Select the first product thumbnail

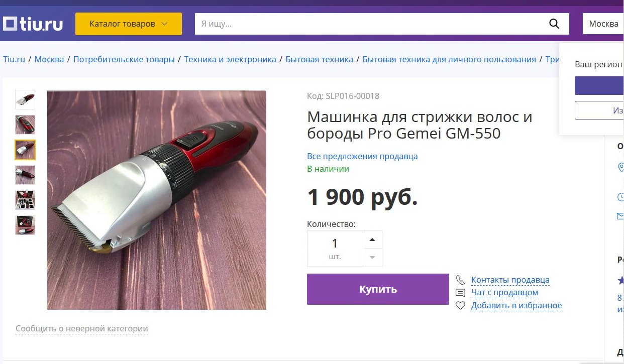pyautogui.click(x=25, y=99)
